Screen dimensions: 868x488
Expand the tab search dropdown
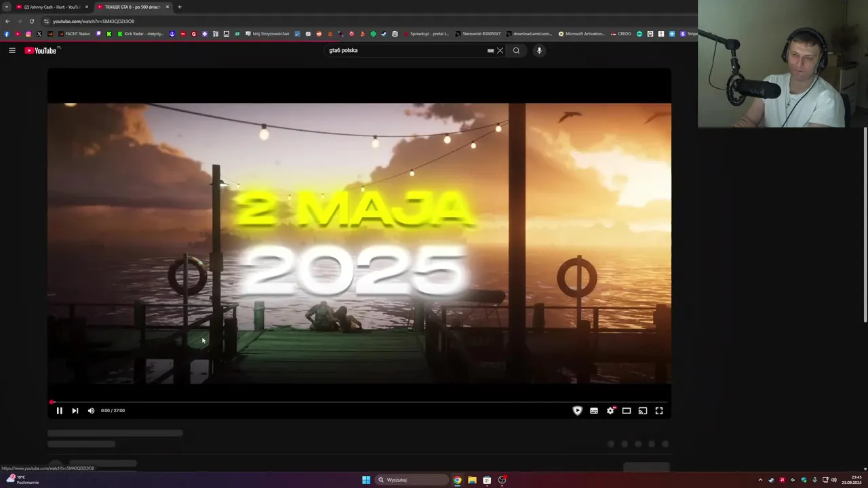tap(7, 7)
